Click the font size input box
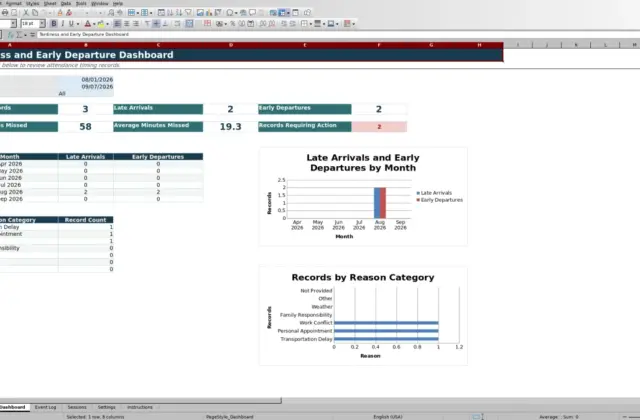640x420 pixels. (30, 24)
